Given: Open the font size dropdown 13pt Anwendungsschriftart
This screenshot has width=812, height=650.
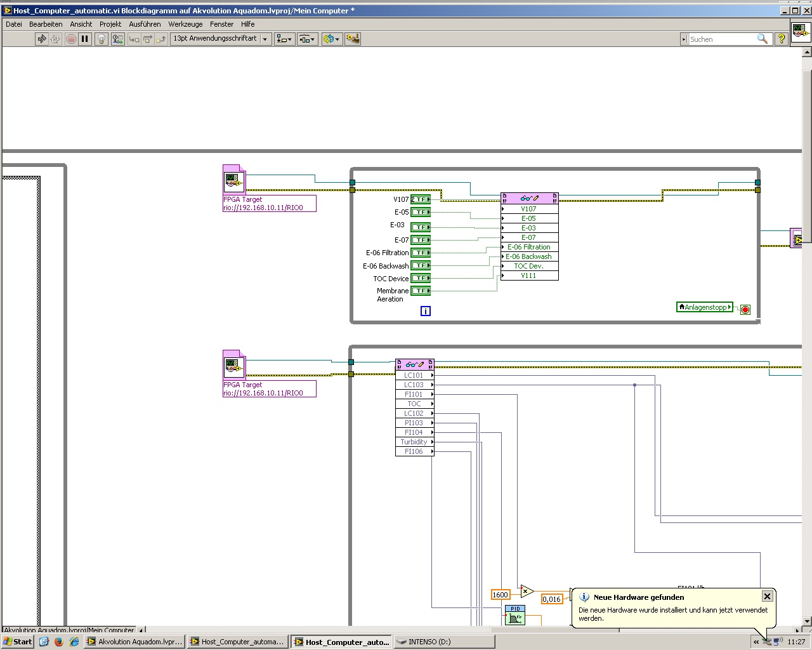Looking at the screenshot, I should point(221,39).
